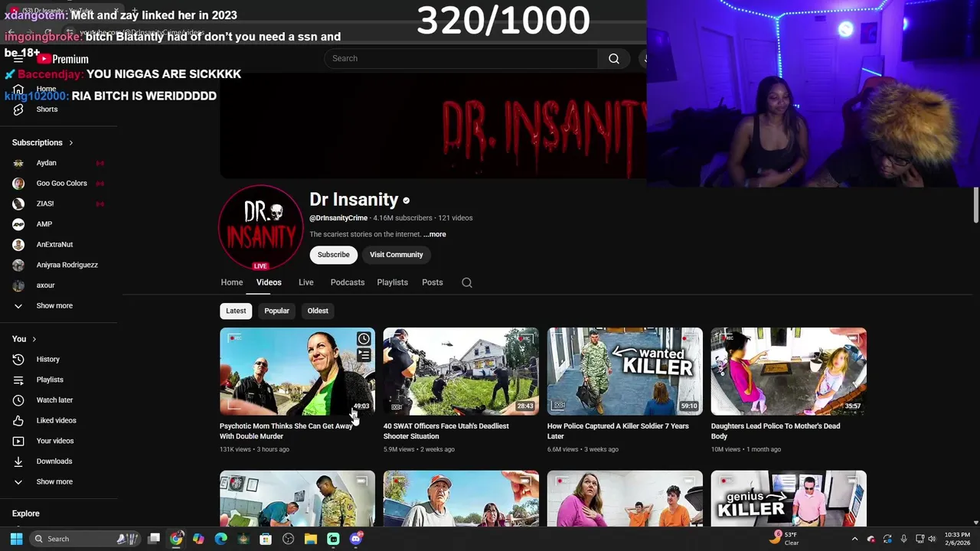Viewport: 980px width, 551px height.
Task: Open the Aydan subscription channel
Action: (x=46, y=163)
